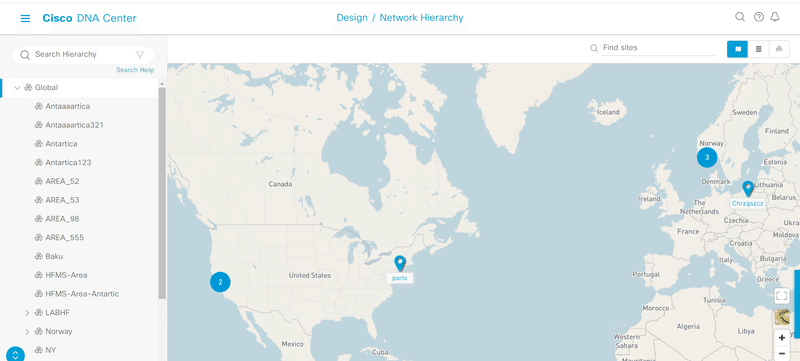Image resolution: width=800 pixels, height=361 pixels.
Task: Click the area icon beside Baku
Action: point(38,256)
